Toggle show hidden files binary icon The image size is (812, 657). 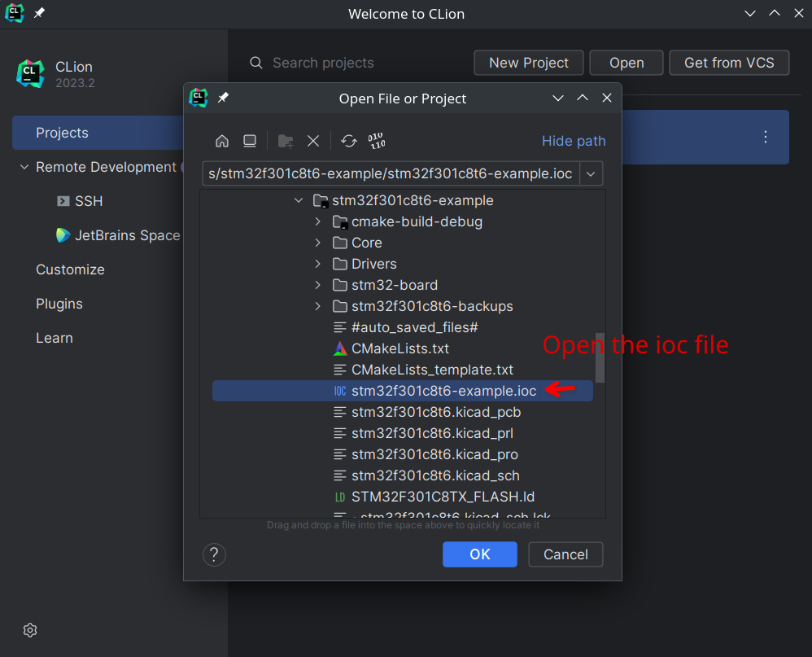pos(377,141)
